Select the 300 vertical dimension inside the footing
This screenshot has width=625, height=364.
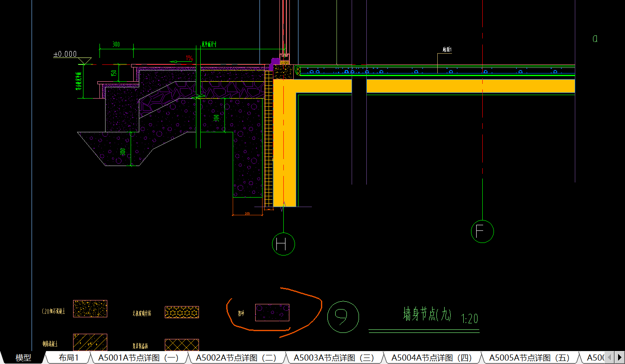[x=217, y=118]
